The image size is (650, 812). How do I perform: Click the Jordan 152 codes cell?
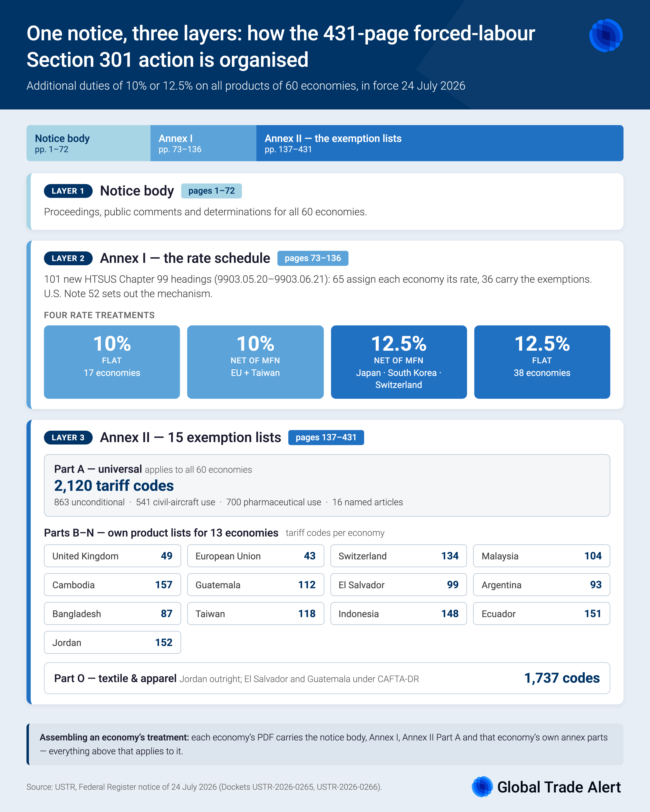click(x=112, y=643)
